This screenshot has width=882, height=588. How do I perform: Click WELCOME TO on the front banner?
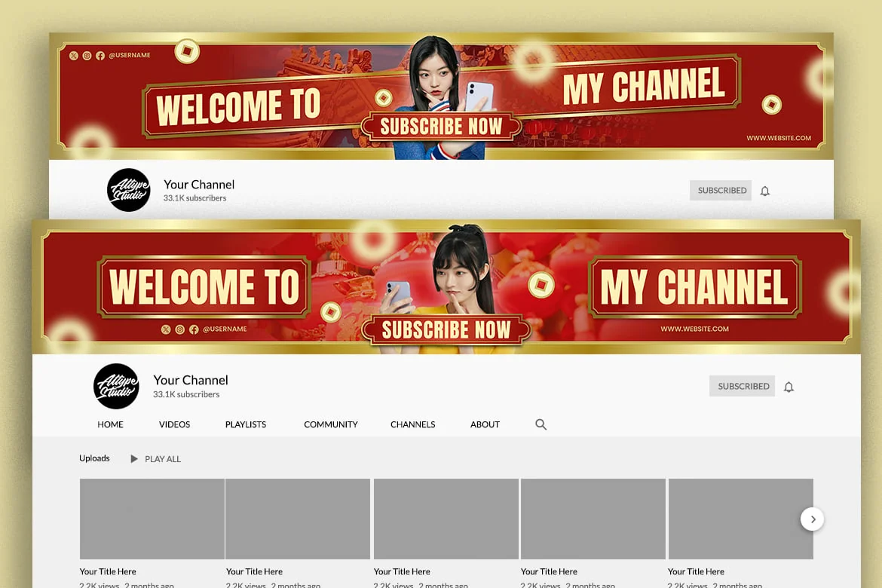[x=204, y=286]
